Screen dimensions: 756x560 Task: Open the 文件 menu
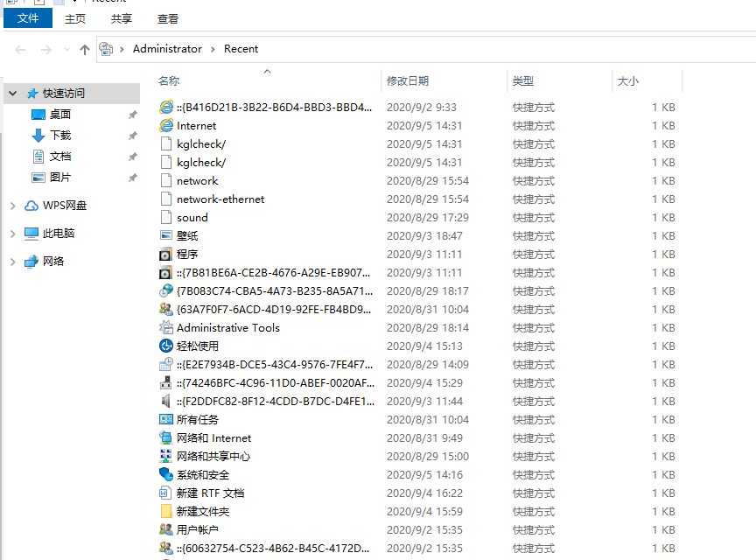28,17
